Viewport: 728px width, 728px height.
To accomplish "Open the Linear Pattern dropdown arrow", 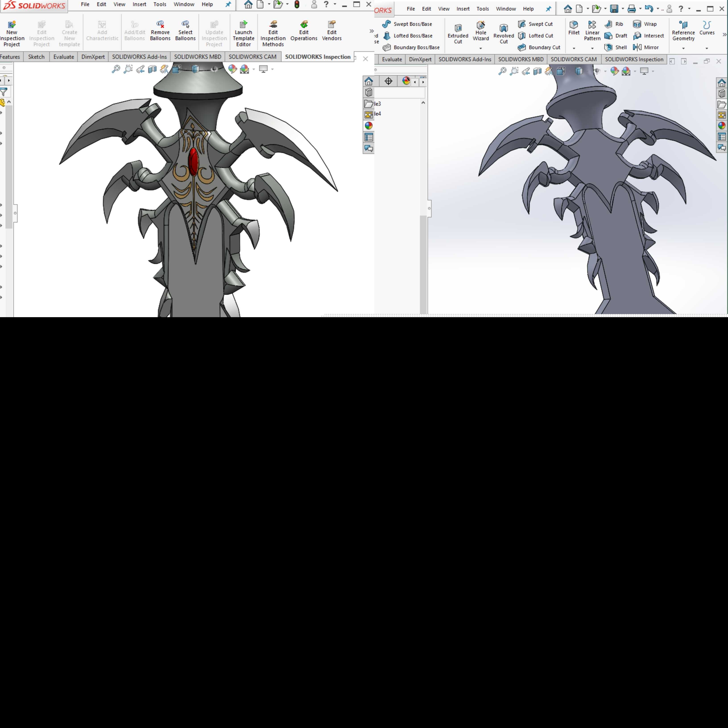I will (592, 48).
